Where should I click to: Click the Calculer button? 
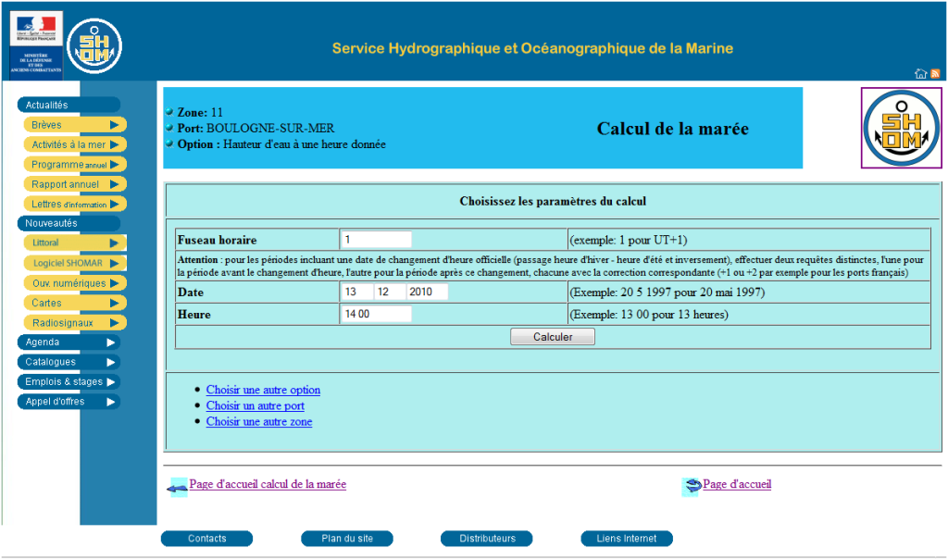pos(553,337)
